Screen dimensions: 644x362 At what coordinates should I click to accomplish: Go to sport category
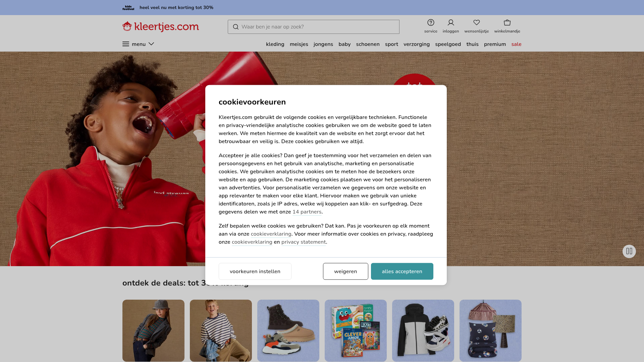[391, 44]
